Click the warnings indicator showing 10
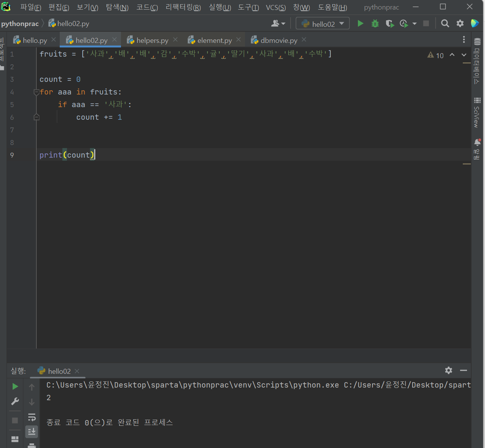The height and width of the screenshot is (448, 485). coord(436,55)
